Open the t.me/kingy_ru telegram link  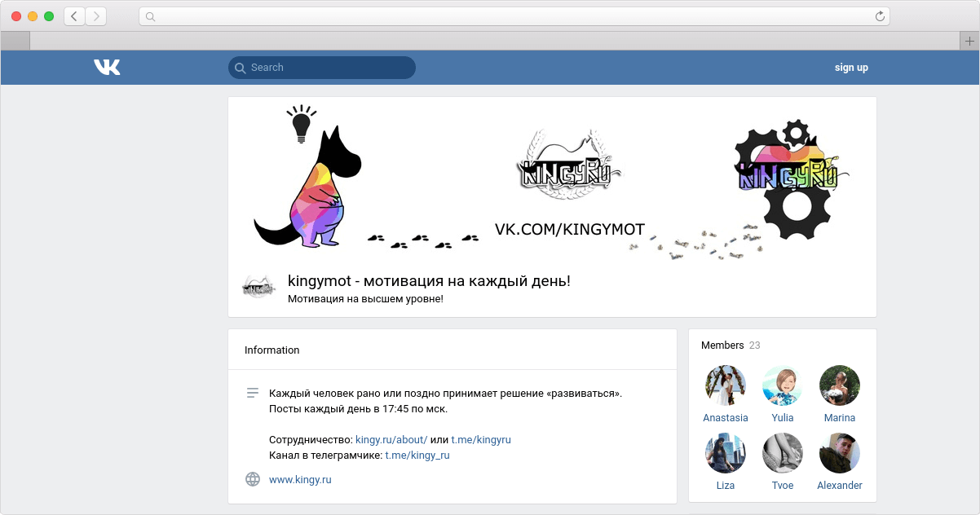click(417, 456)
